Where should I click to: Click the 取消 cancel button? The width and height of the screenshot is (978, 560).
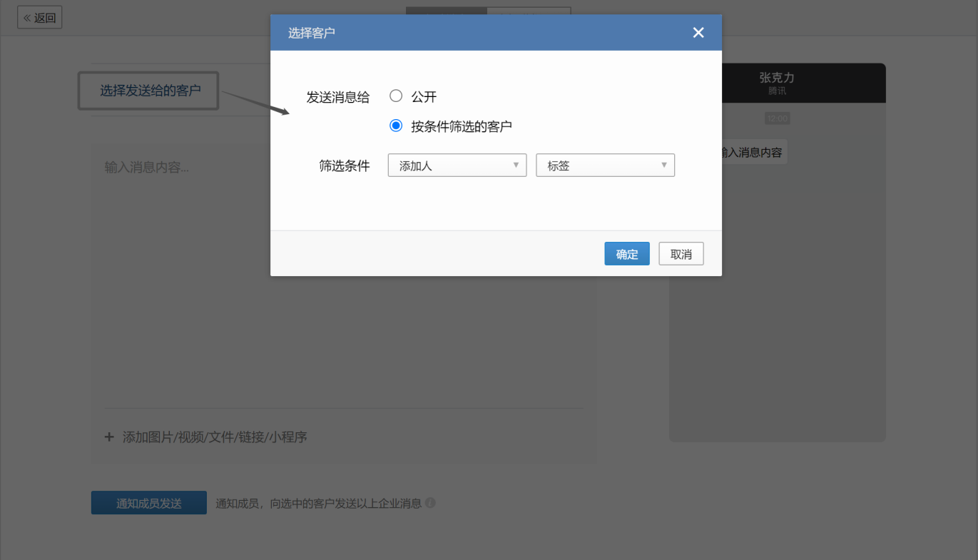(681, 253)
